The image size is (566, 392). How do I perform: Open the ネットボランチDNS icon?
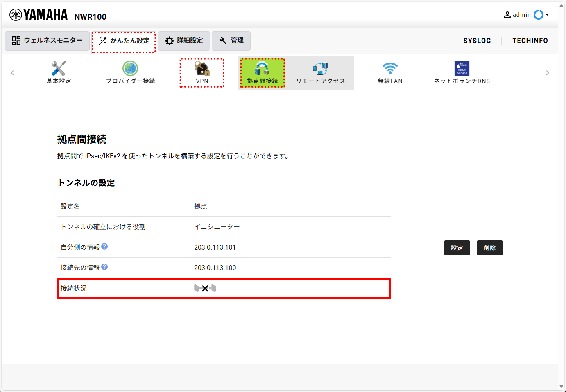tap(462, 68)
